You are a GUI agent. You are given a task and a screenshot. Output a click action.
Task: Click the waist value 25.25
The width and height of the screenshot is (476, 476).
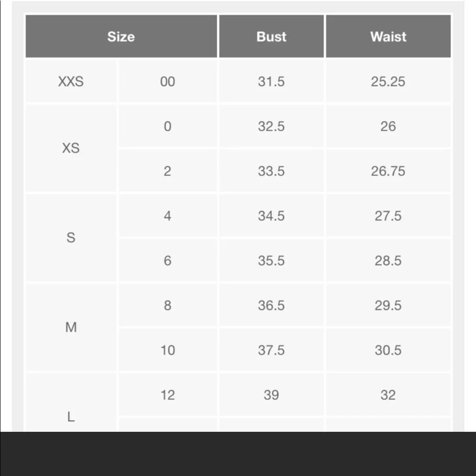388,81
